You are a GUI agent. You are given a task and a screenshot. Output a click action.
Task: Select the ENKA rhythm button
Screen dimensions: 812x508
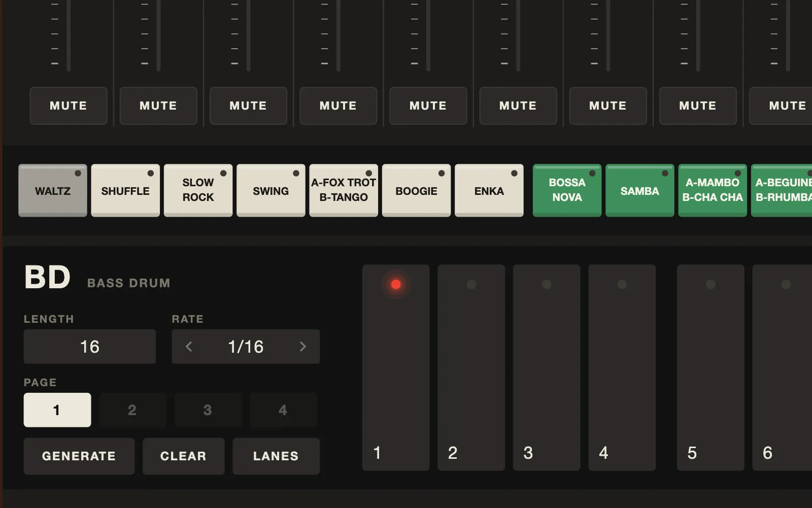pos(489,190)
